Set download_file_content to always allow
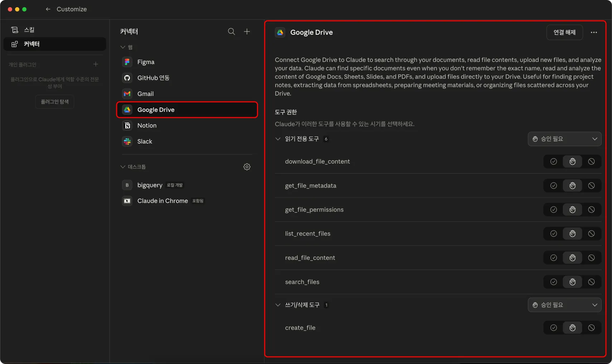The height and width of the screenshot is (364, 612). click(x=553, y=161)
